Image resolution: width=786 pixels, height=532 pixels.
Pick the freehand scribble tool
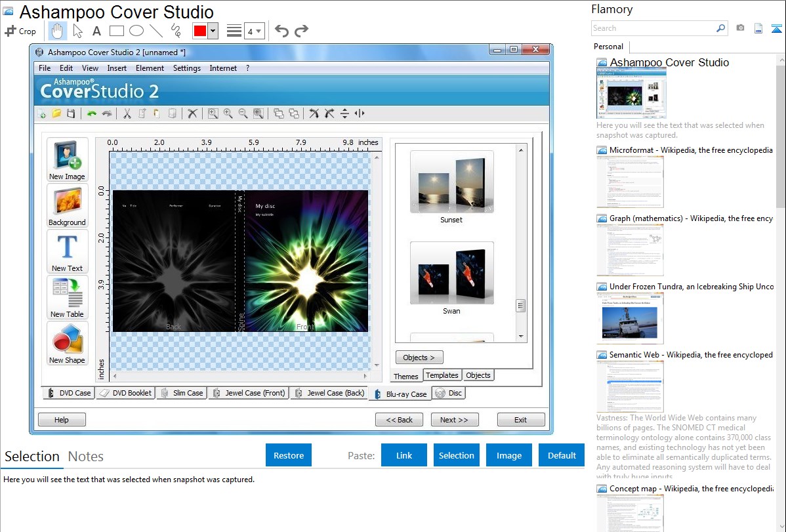click(176, 31)
